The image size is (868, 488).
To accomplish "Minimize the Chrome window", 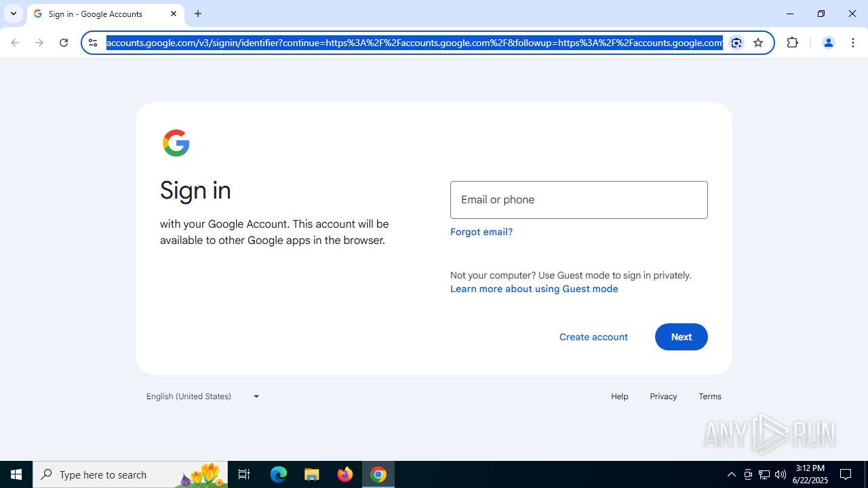I will (790, 14).
